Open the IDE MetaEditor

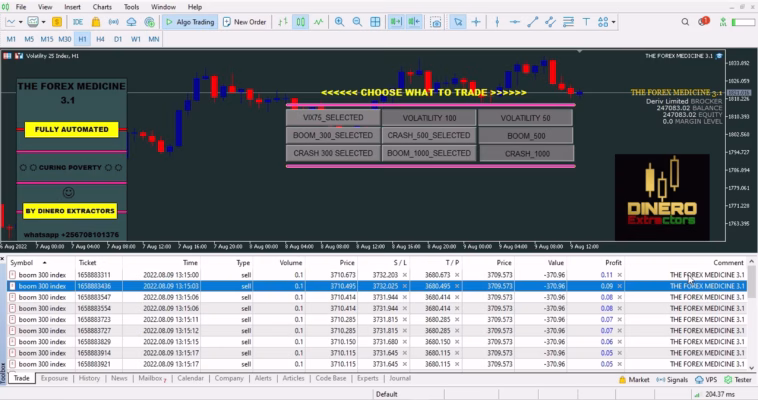[x=77, y=22]
